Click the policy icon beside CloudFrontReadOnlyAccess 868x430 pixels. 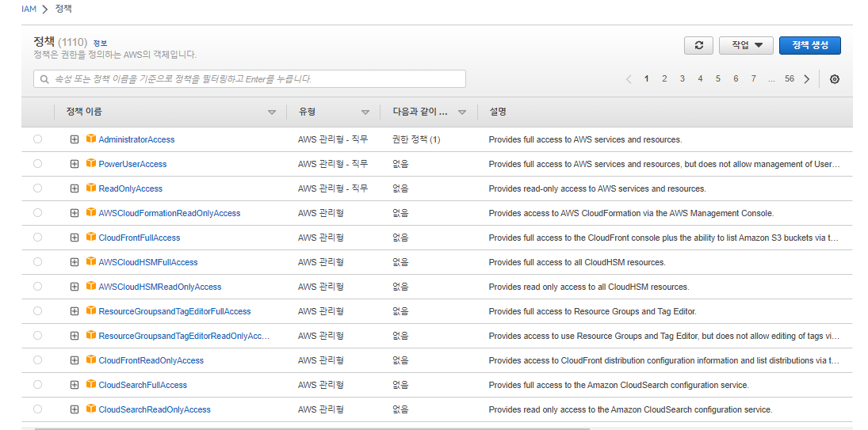(91, 360)
